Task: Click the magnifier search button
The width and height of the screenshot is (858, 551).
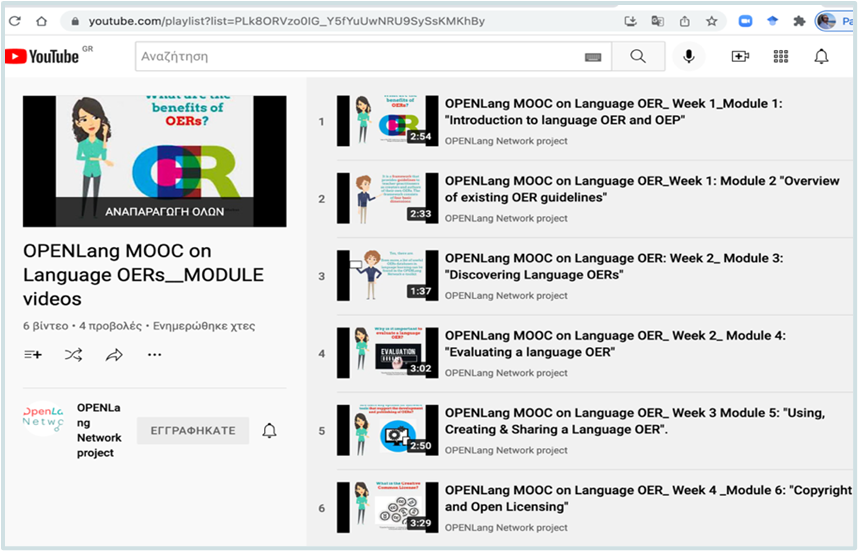Action: 638,56
